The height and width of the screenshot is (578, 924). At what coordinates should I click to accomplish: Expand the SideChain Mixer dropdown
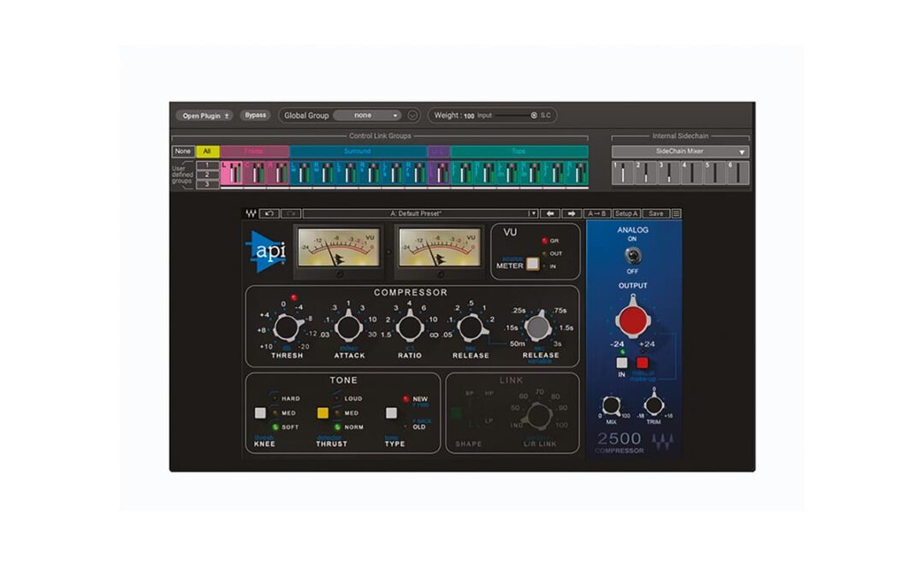tap(680, 152)
